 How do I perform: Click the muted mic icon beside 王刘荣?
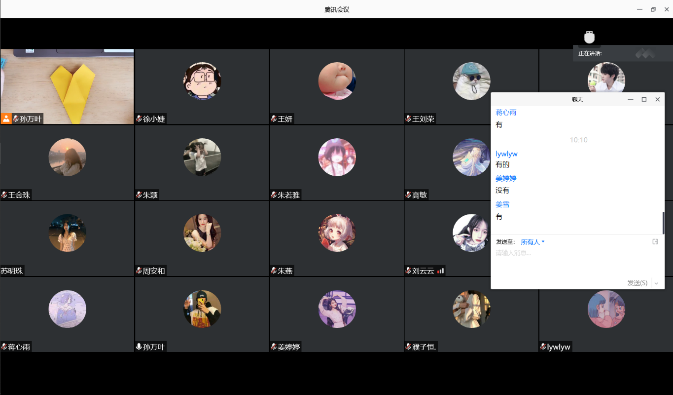tap(409, 119)
